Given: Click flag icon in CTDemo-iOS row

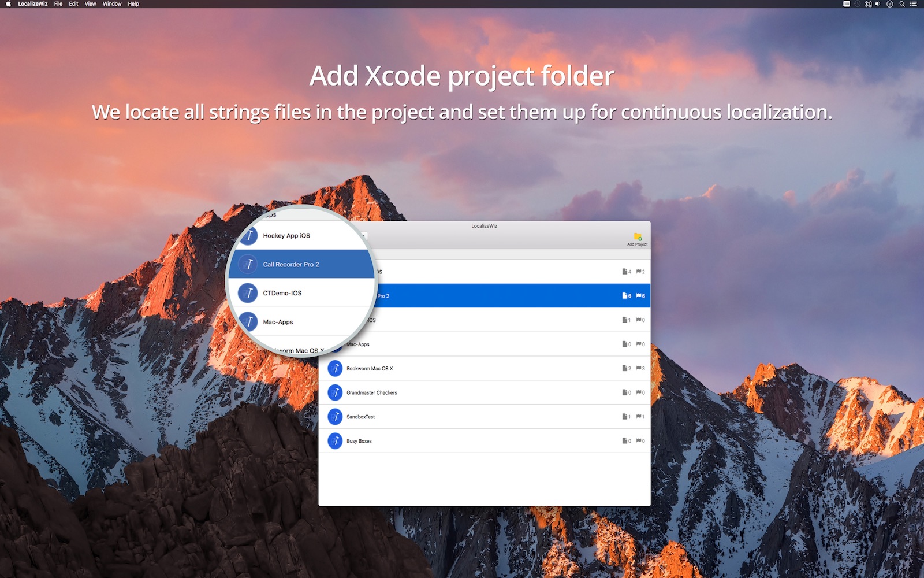Looking at the screenshot, I should [638, 320].
